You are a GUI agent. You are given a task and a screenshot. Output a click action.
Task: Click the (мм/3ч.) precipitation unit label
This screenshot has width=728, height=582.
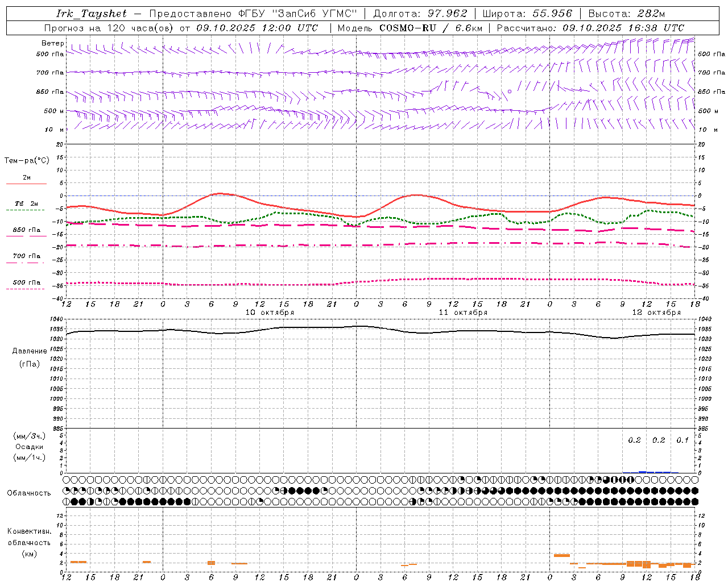pos(29,436)
